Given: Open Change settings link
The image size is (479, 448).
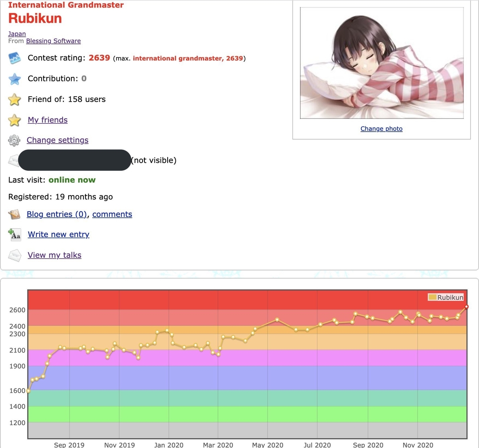Looking at the screenshot, I should point(57,140).
